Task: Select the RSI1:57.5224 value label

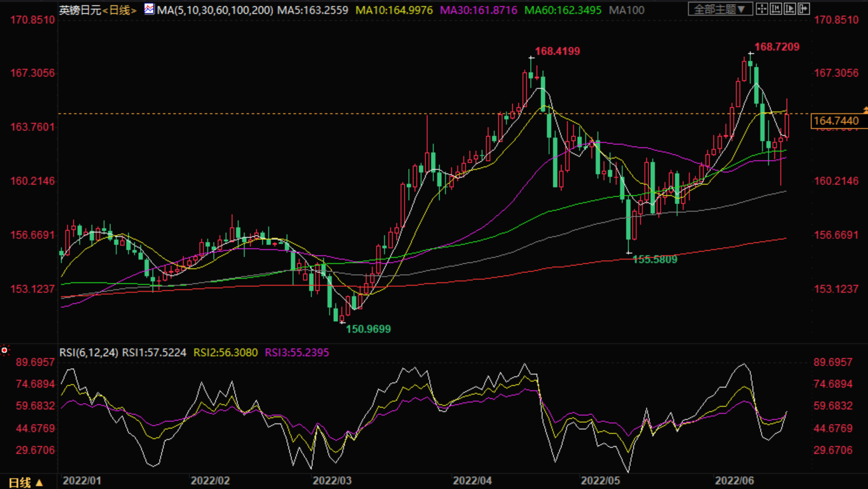Action: click(154, 353)
